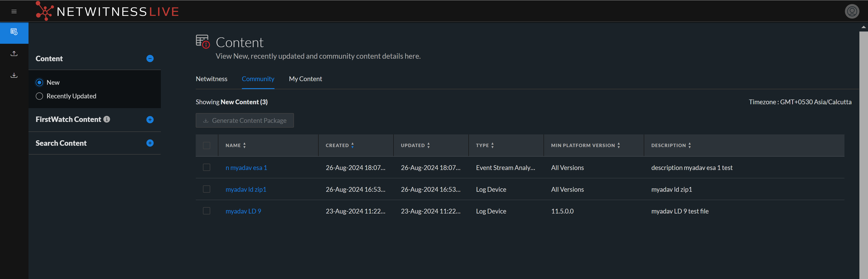Image resolution: width=868 pixels, height=279 pixels.
Task: Select the New radio button
Action: tap(39, 83)
